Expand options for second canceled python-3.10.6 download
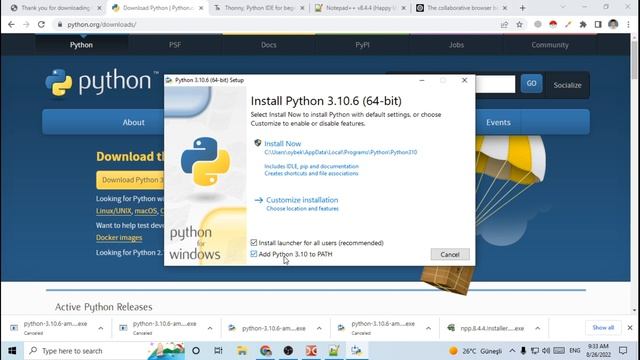Screen dimensions: 640x360 [x=210, y=328]
